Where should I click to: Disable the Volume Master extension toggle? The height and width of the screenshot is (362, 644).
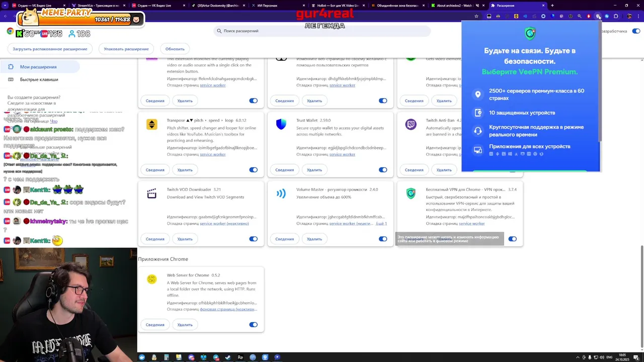(383, 239)
